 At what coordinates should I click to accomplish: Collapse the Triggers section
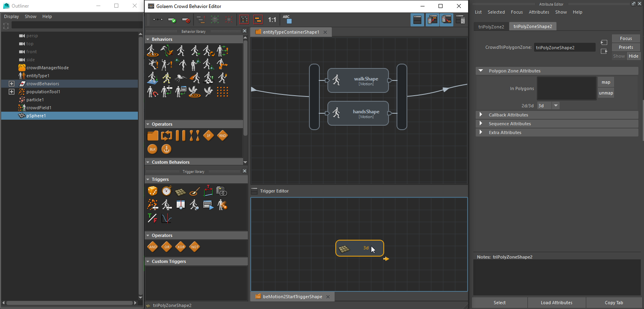[x=148, y=179]
